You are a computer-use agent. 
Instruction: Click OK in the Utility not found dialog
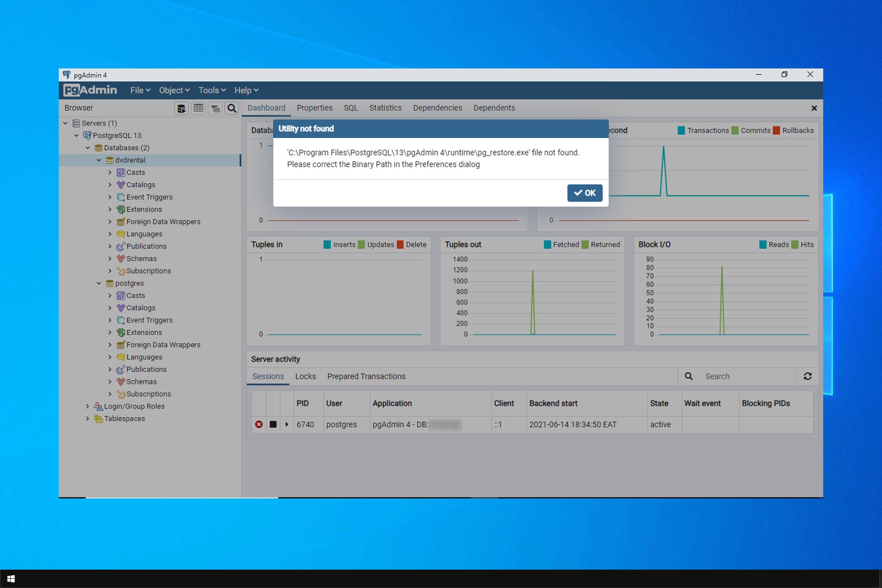(584, 193)
